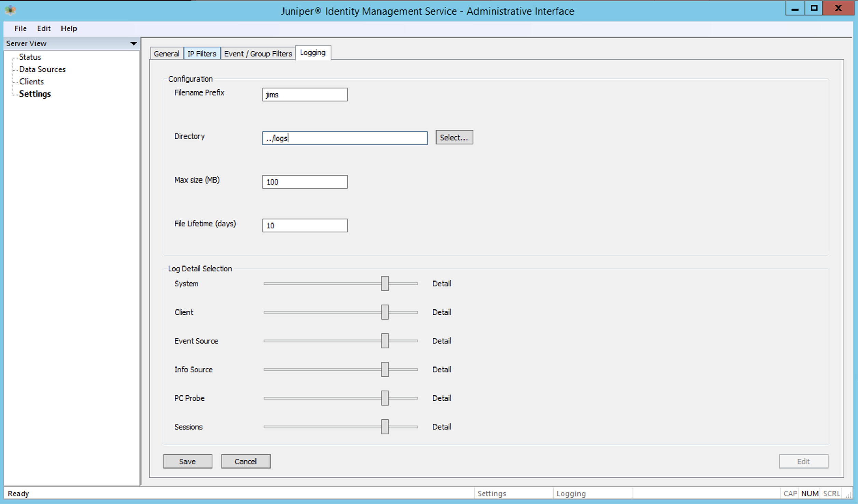Switch to the Logging tab
858x504 pixels.
point(313,53)
